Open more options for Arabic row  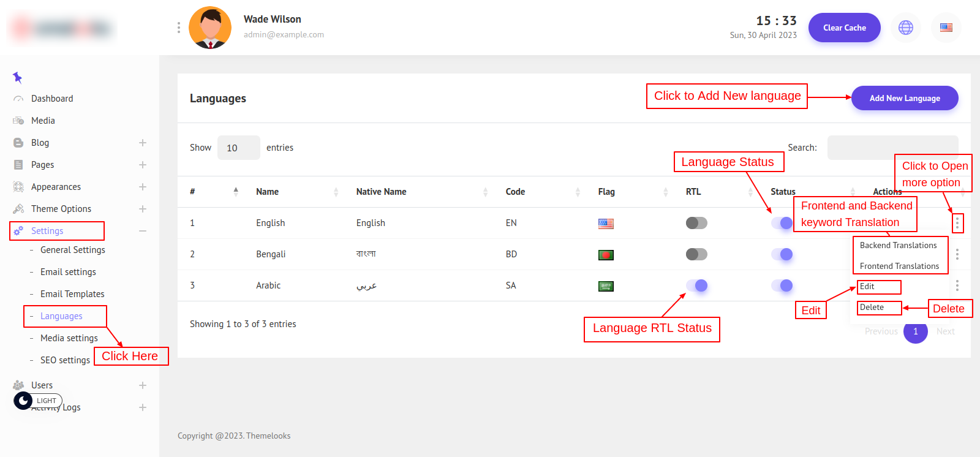pos(957,285)
